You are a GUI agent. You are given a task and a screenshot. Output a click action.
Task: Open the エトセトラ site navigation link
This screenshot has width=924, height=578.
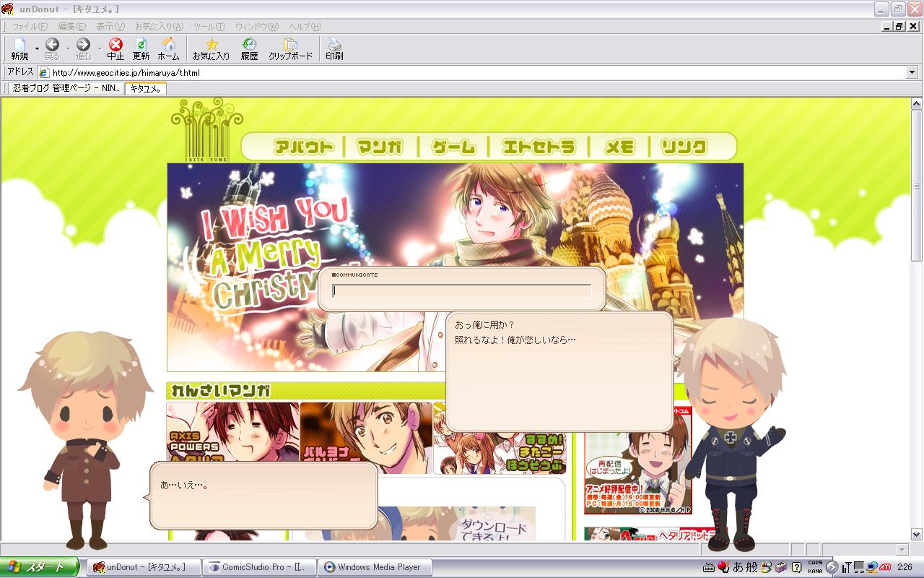pyautogui.click(x=539, y=147)
